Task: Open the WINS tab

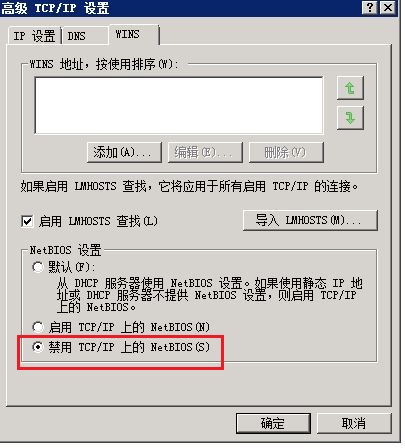Action: (x=134, y=34)
